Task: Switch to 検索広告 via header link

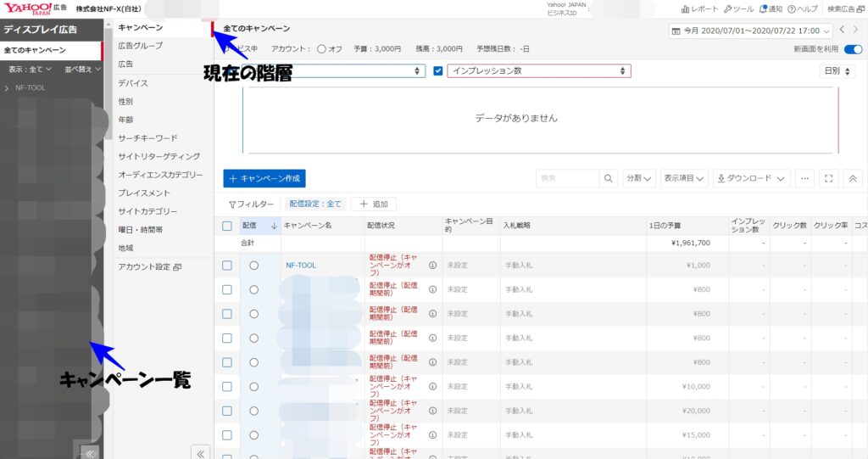Action: click(845, 8)
